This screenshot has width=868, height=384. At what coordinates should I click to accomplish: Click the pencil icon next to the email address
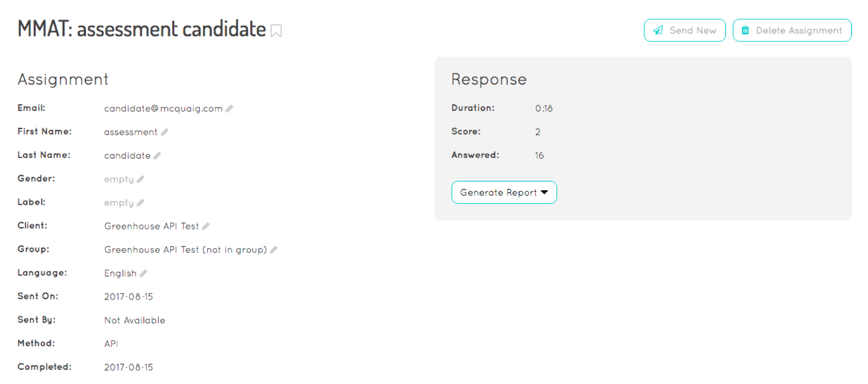click(x=229, y=108)
